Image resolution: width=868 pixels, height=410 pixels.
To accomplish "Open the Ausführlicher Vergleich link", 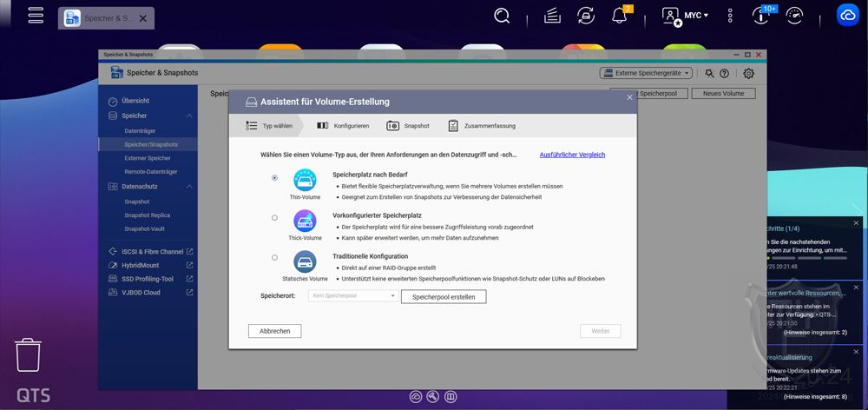I will point(572,155).
